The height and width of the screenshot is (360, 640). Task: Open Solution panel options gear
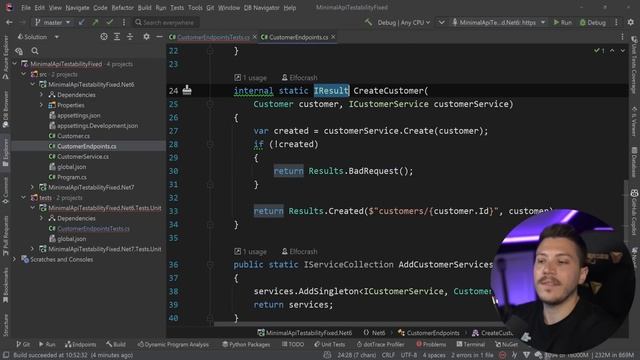click(146, 37)
